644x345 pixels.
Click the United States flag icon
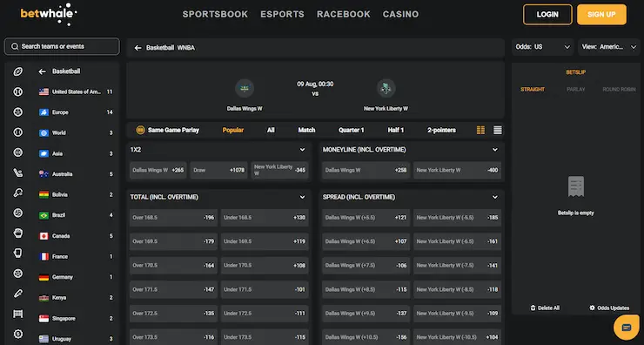[x=44, y=91]
